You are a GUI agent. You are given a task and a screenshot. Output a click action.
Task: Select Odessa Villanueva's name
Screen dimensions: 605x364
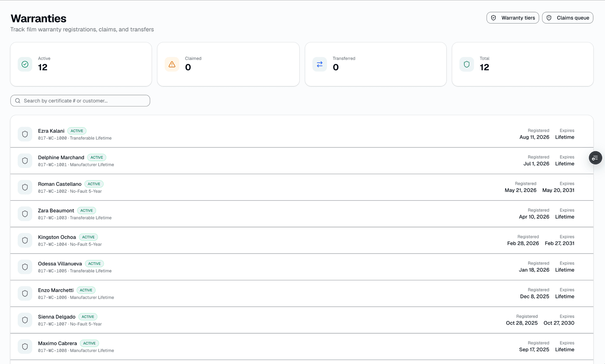pos(60,263)
